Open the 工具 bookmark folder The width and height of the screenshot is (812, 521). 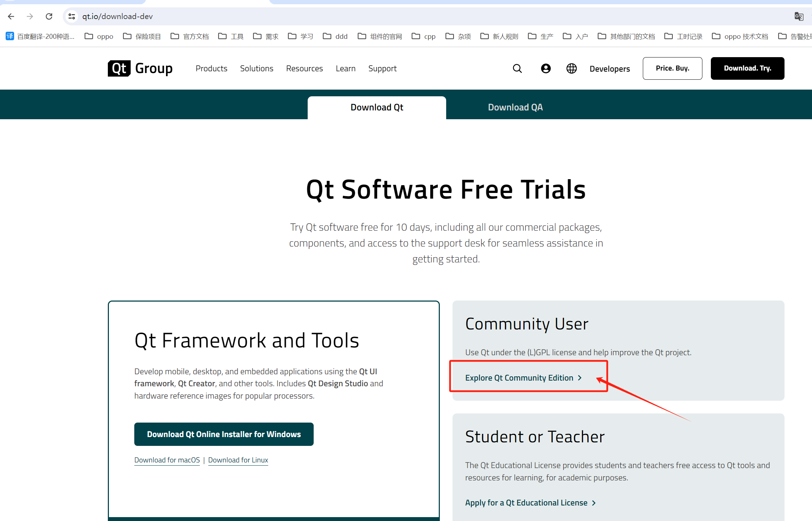[231, 36]
